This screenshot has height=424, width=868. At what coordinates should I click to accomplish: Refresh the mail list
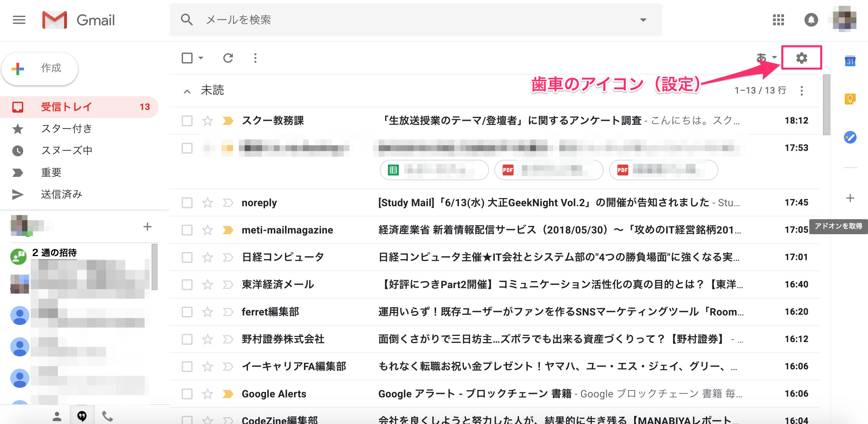[x=228, y=58]
